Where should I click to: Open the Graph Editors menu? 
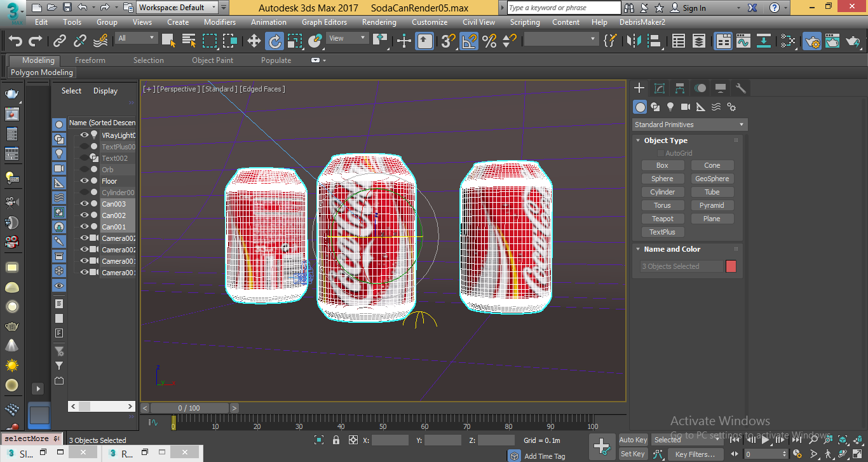coord(324,22)
